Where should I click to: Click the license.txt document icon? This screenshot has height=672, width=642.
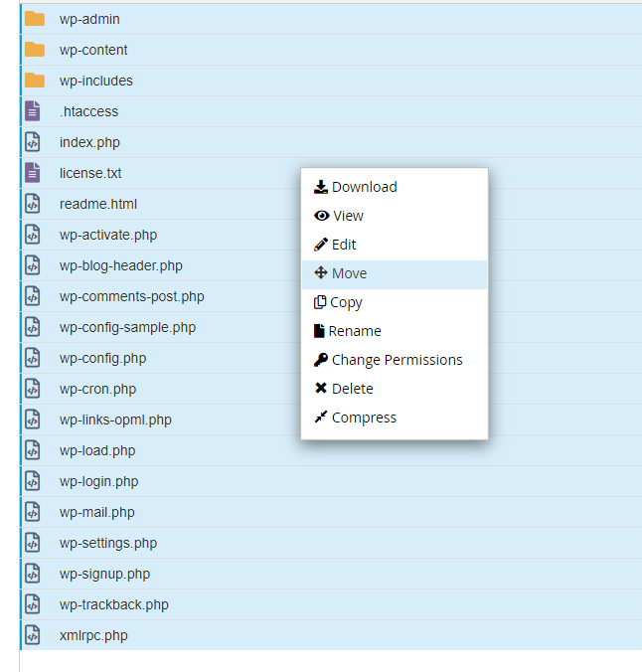(32, 173)
